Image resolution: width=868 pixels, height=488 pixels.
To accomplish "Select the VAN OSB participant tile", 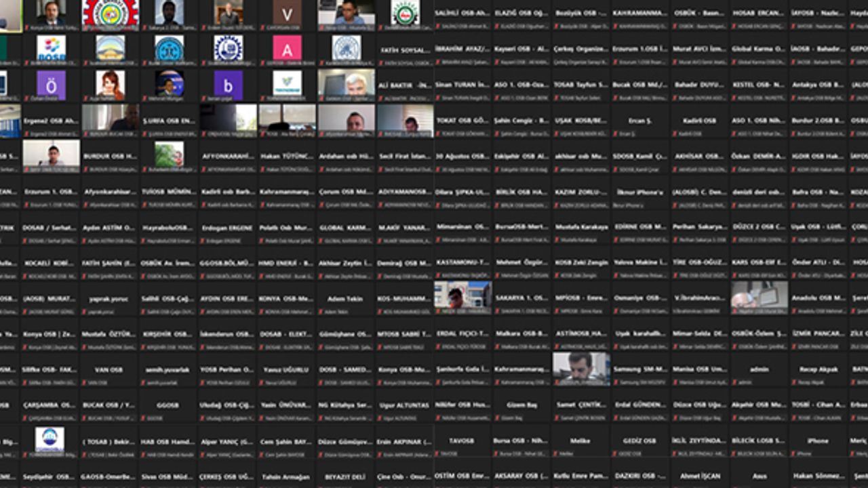I will click(x=111, y=369).
